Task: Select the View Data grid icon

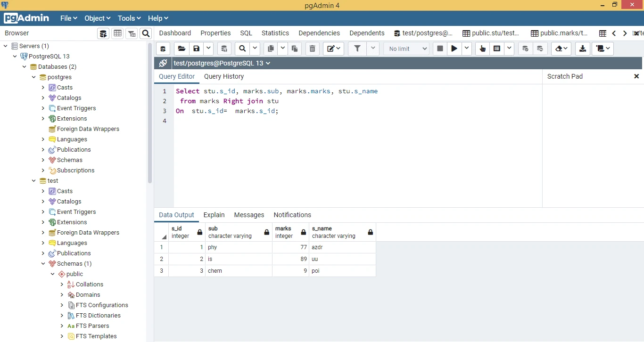Action: click(x=117, y=33)
